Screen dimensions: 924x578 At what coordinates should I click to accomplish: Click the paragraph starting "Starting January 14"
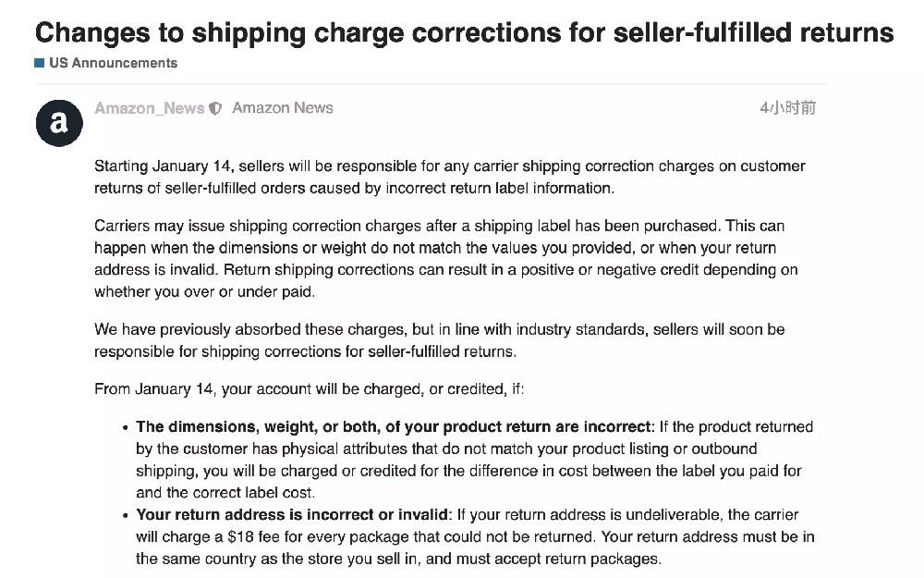tap(449, 177)
